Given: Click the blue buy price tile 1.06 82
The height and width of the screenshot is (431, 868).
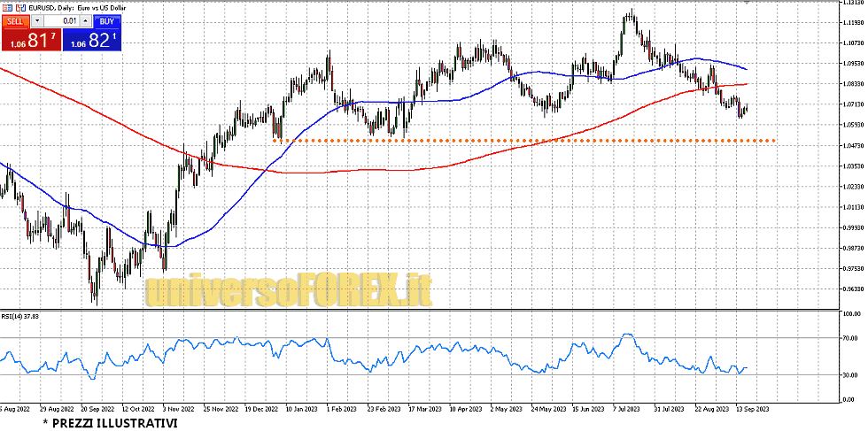Looking at the screenshot, I should [x=90, y=39].
